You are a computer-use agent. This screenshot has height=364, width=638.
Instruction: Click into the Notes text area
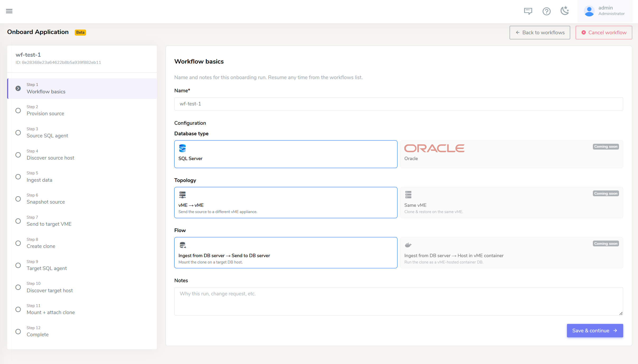tap(399, 301)
